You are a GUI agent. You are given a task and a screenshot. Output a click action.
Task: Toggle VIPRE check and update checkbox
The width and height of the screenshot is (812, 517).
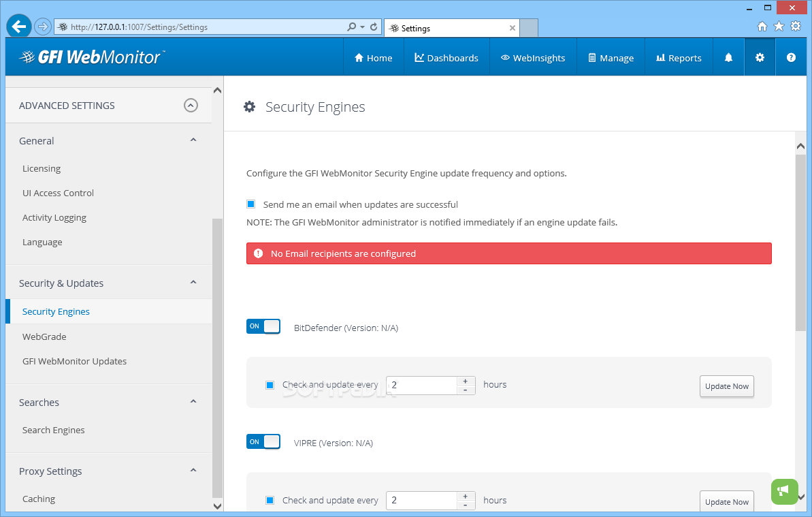pyautogui.click(x=270, y=501)
